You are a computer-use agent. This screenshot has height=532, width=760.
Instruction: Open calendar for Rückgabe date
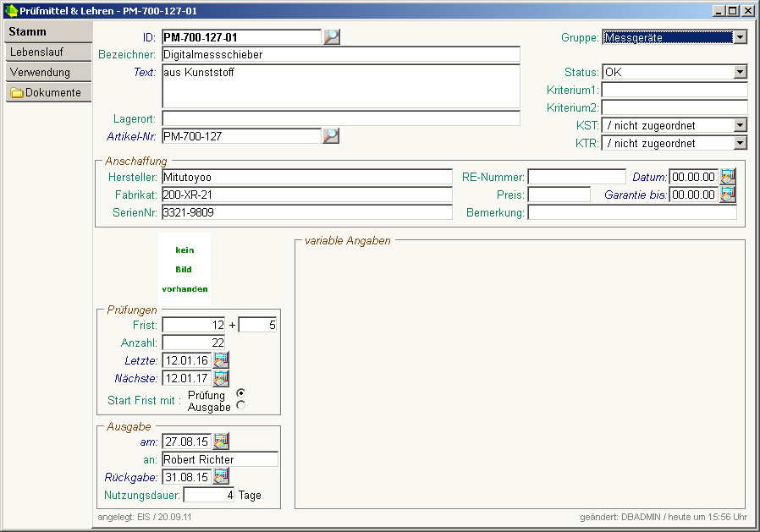221,477
